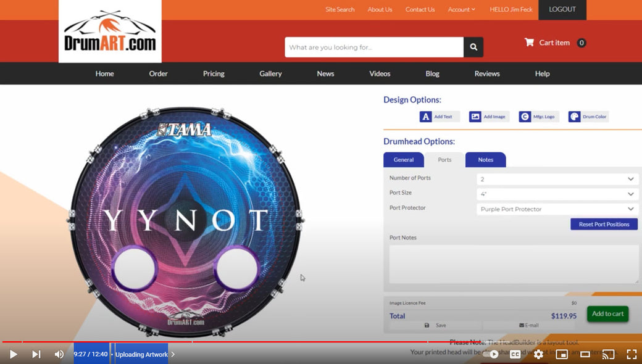642x364 pixels.
Task: Click the search magnifier button
Action: tap(473, 47)
